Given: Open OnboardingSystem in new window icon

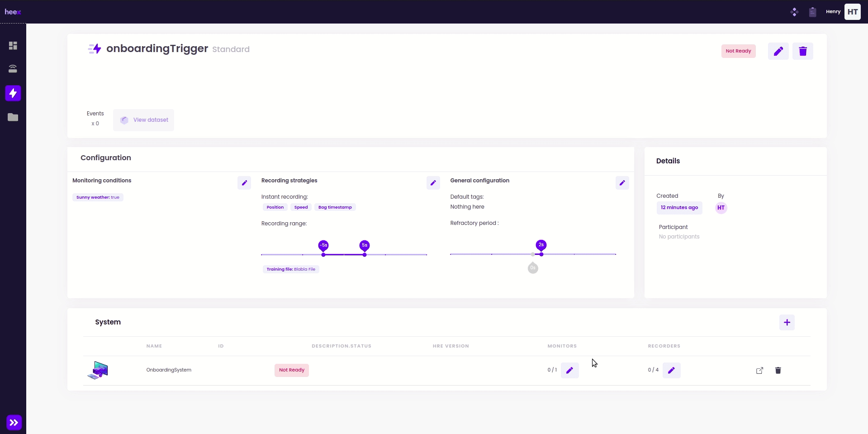Looking at the screenshot, I should (759, 371).
